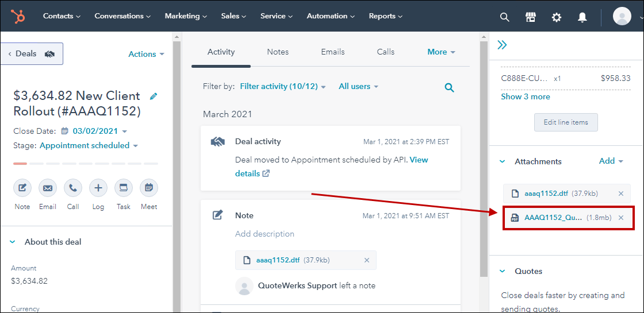Log a call with the Call icon
The image size is (644, 313).
pos(73,188)
